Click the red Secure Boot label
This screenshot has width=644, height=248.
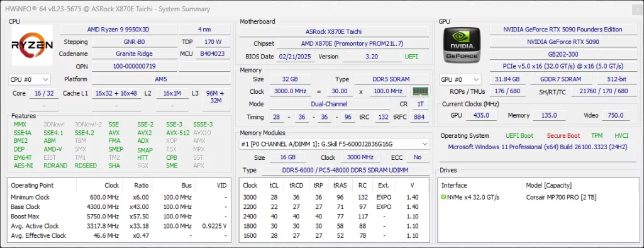[x=563, y=136]
